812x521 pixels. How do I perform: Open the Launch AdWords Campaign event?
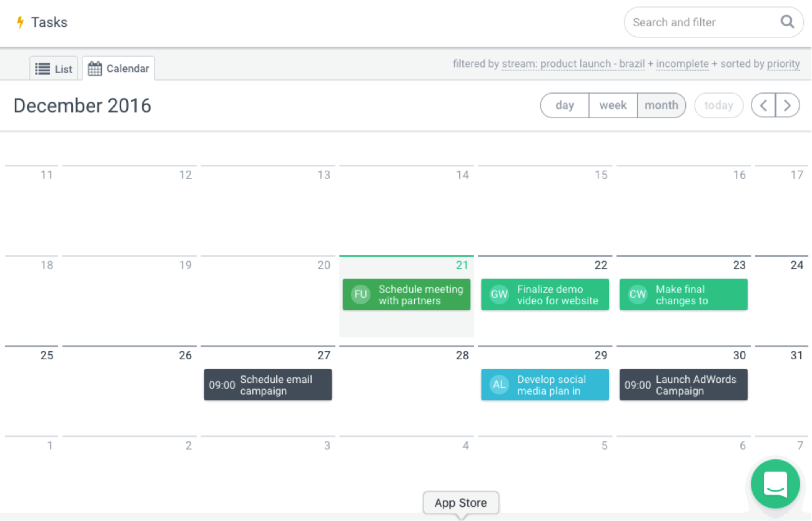(x=683, y=385)
